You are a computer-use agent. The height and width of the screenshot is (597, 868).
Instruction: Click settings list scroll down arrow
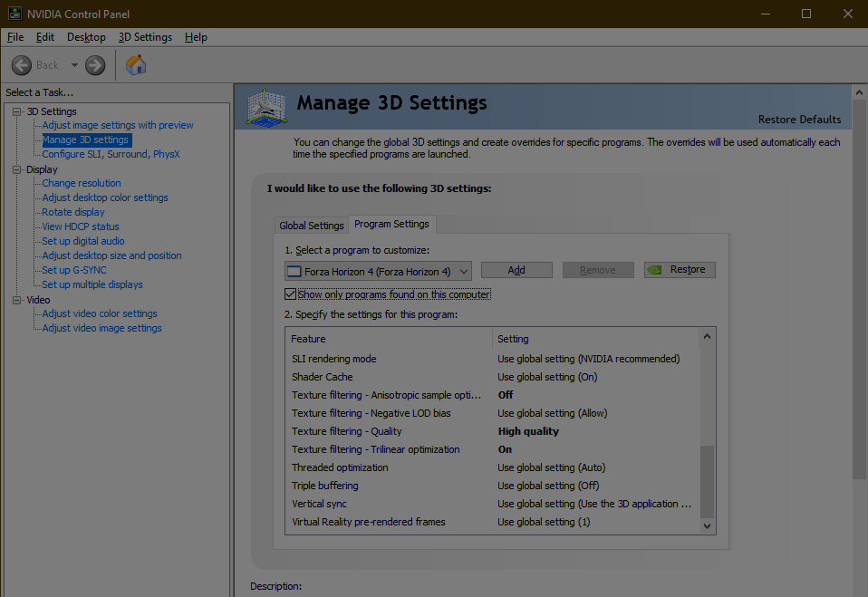pyautogui.click(x=707, y=526)
